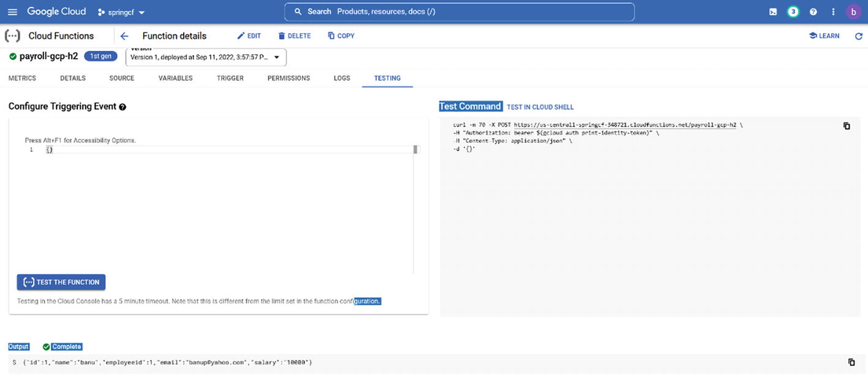The width and height of the screenshot is (868, 383).
Task: Activate Cloud Shell terminal icon
Action: pos(773,12)
